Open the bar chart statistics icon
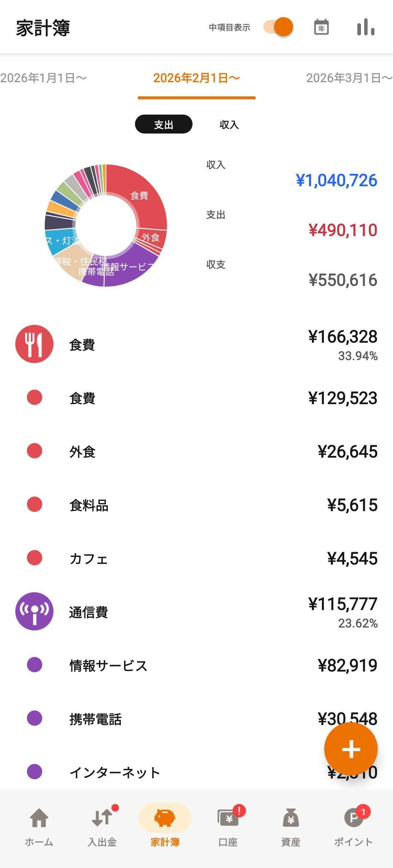The height and width of the screenshot is (868, 393). click(x=365, y=27)
